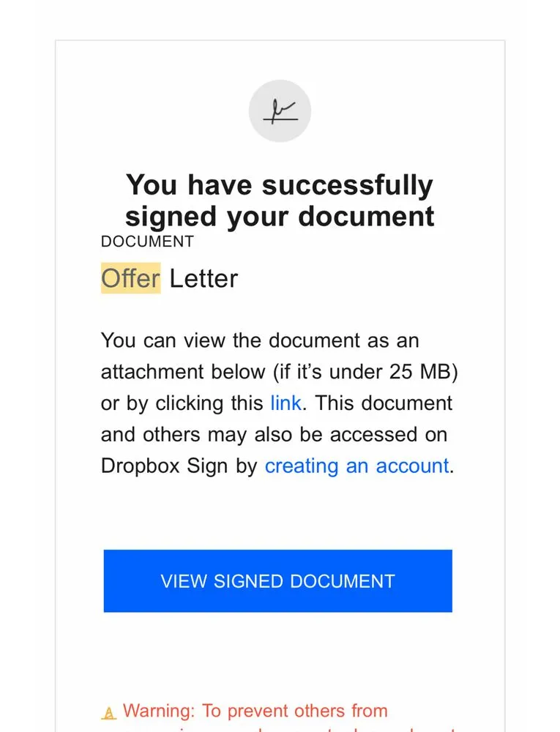Screen dimensions: 560x732
Task: Click the word "successfully" in the heading
Action: [x=347, y=185]
